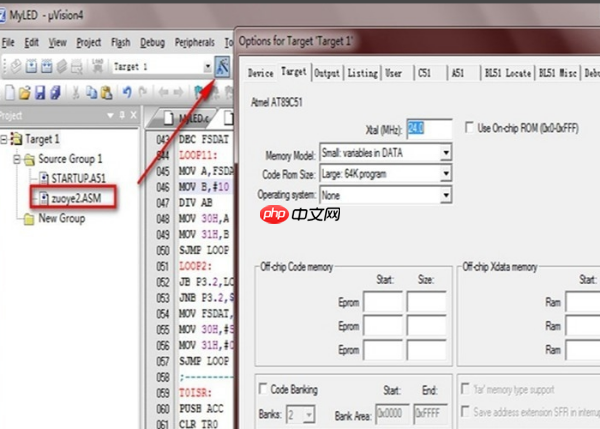The width and height of the screenshot is (600, 429).
Task: Select the Target tab in options dialog
Action: pos(294,71)
